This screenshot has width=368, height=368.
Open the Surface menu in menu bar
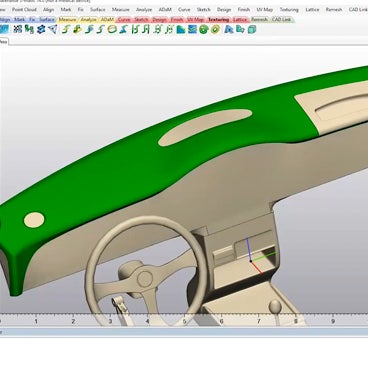click(98, 9)
